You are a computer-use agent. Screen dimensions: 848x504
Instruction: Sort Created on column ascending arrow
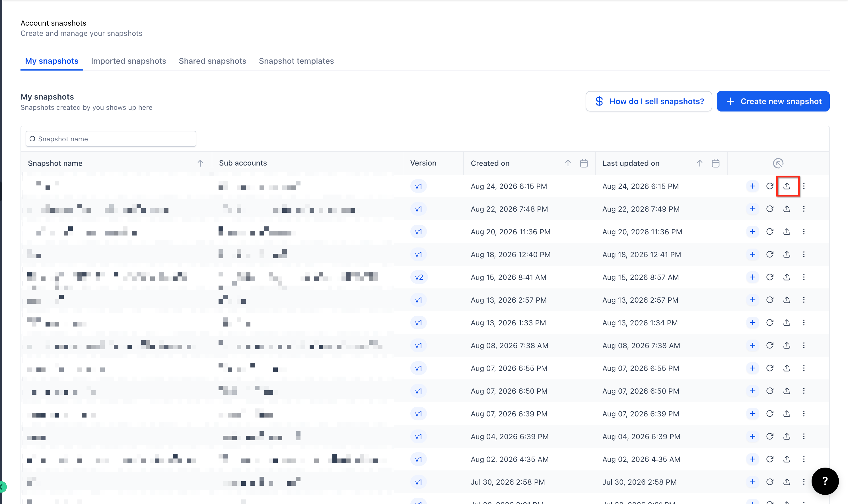(568, 163)
